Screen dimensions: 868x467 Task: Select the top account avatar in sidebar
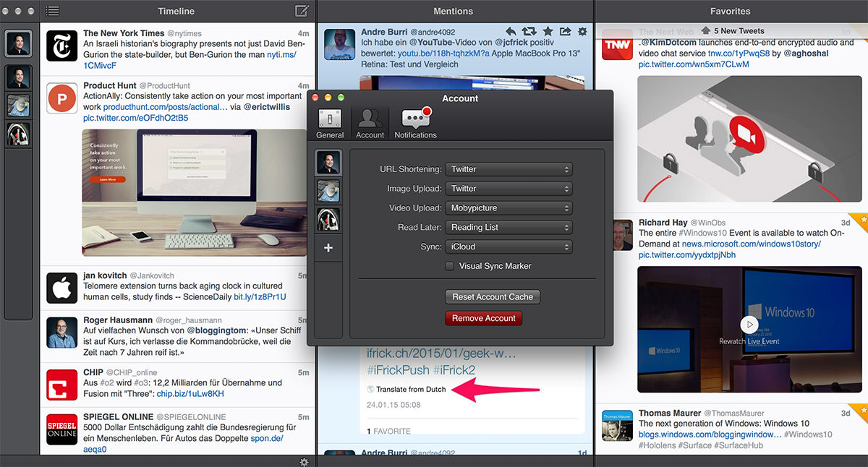[x=18, y=44]
